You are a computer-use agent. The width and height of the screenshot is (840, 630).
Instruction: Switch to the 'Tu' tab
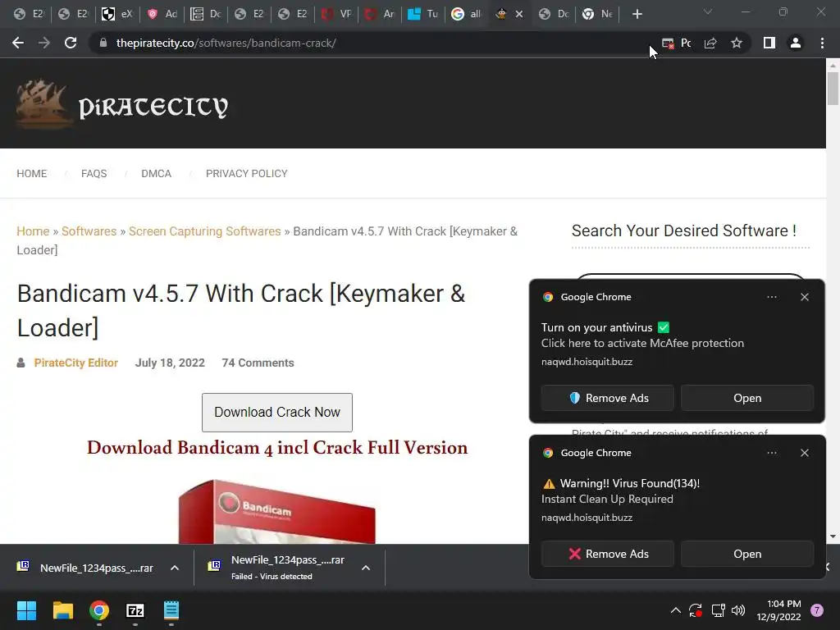coord(422,14)
